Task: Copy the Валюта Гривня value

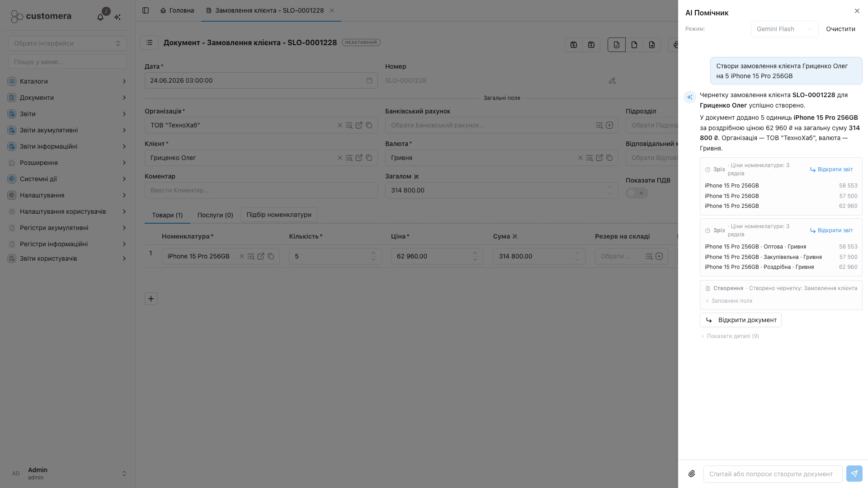Action: tap(609, 158)
